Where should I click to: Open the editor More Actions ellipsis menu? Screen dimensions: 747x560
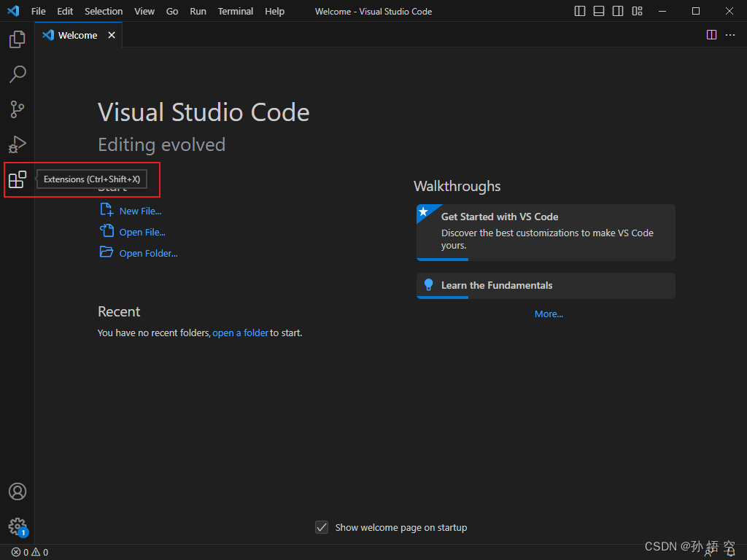(x=730, y=35)
